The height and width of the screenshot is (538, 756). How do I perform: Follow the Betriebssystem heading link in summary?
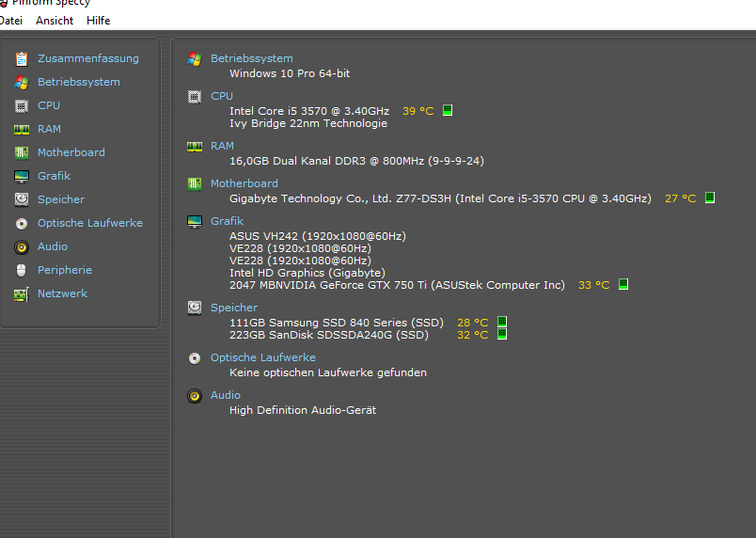(x=252, y=58)
